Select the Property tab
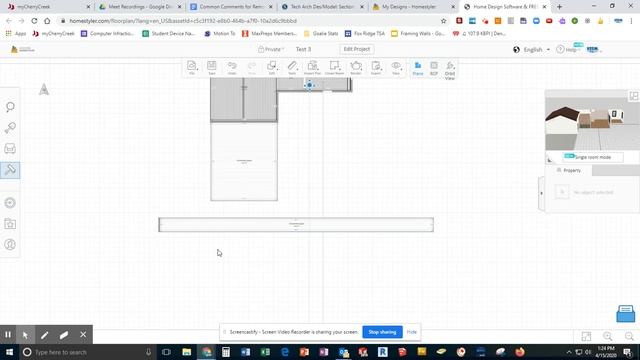 (569, 170)
